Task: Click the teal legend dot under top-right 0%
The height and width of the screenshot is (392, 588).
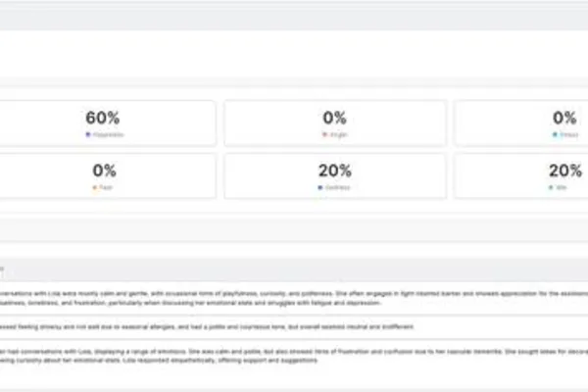Action: click(x=555, y=134)
